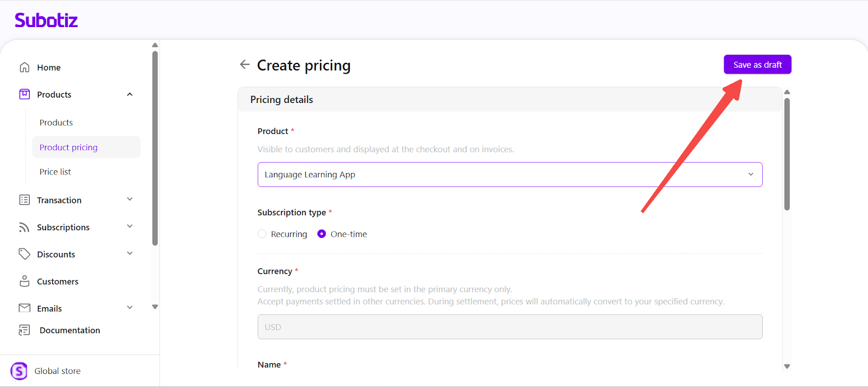Click the disabled USD currency field
This screenshot has height=387, width=868.
click(509, 327)
